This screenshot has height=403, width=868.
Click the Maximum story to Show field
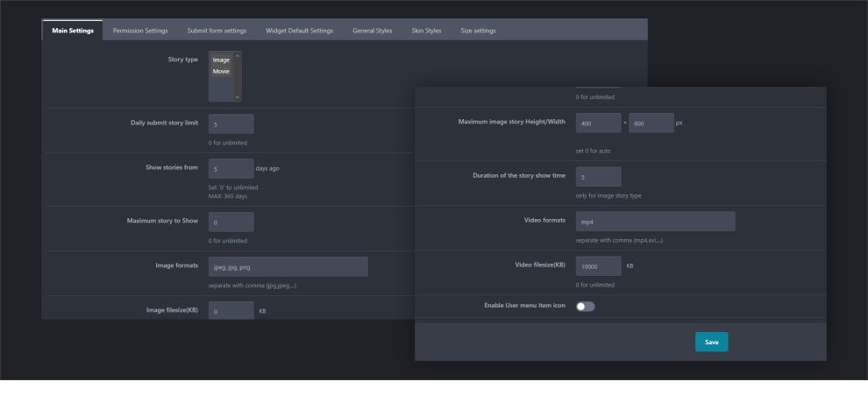tap(231, 222)
